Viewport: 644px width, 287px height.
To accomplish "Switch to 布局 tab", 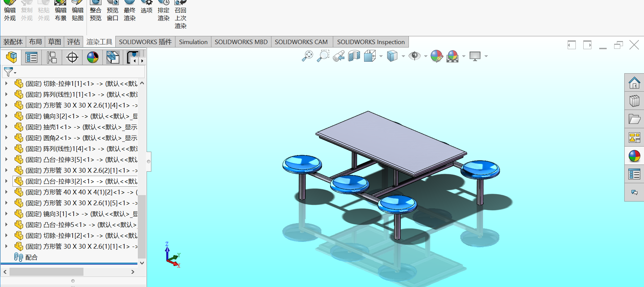I will [x=35, y=42].
